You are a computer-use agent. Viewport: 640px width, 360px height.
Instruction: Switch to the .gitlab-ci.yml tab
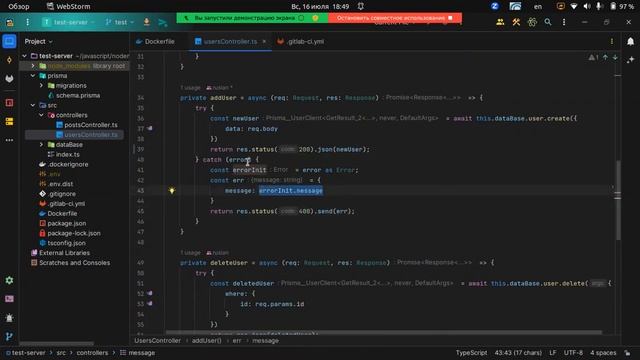(x=301, y=41)
